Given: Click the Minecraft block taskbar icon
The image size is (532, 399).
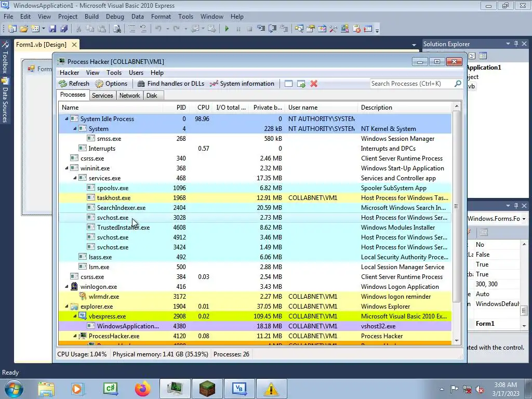Looking at the screenshot, I should [x=207, y=389].
